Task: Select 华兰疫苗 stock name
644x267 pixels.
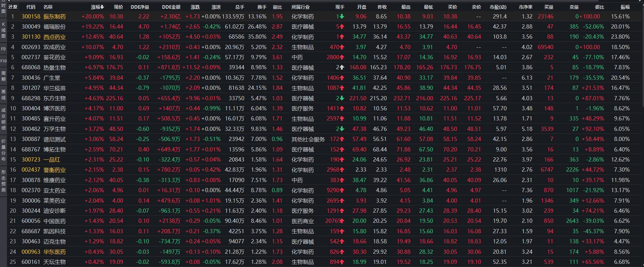Action: 55,88
